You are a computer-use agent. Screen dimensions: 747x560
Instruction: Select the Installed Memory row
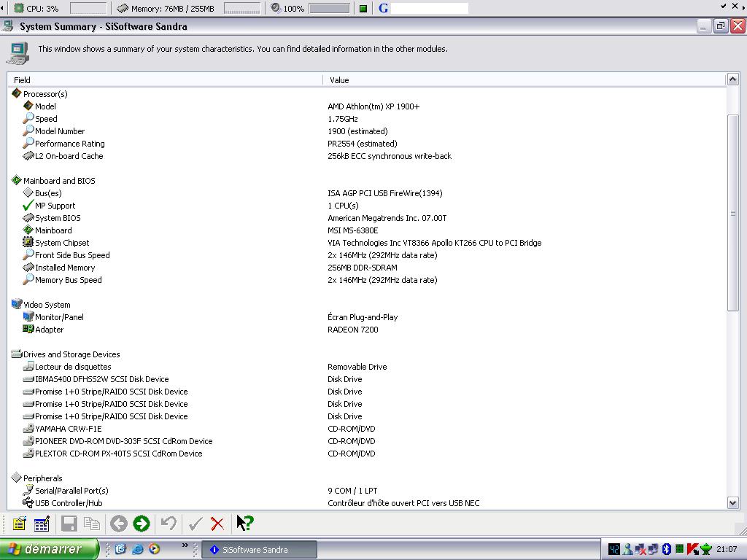click(x=367, y=267)
